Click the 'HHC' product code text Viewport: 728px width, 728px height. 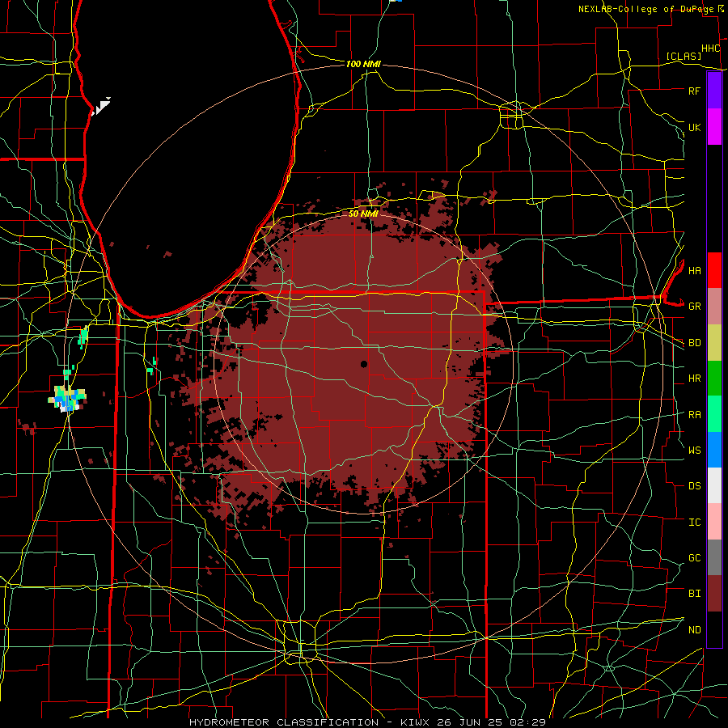(x=710, y=49)
